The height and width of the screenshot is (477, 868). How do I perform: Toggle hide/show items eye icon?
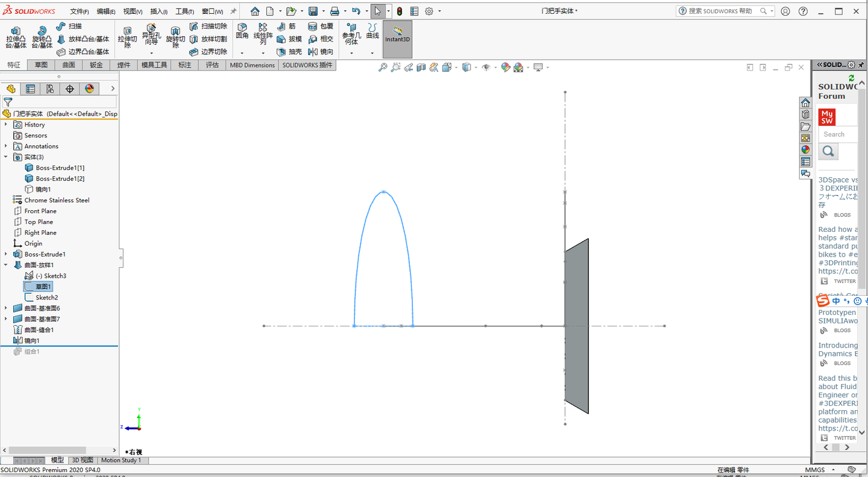(486, 67)
